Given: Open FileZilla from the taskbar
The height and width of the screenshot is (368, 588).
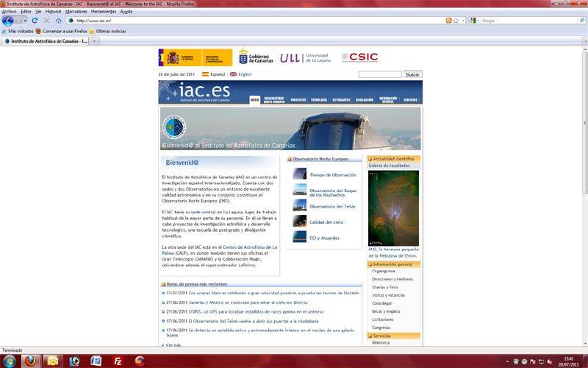Looking at the screenshot, I should point(118,361).
